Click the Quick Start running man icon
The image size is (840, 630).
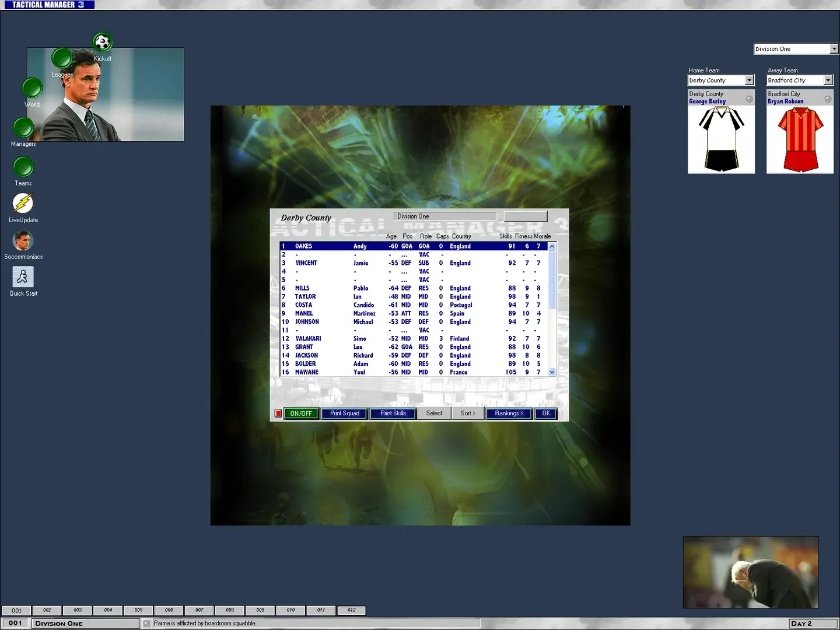pos(23,277)
